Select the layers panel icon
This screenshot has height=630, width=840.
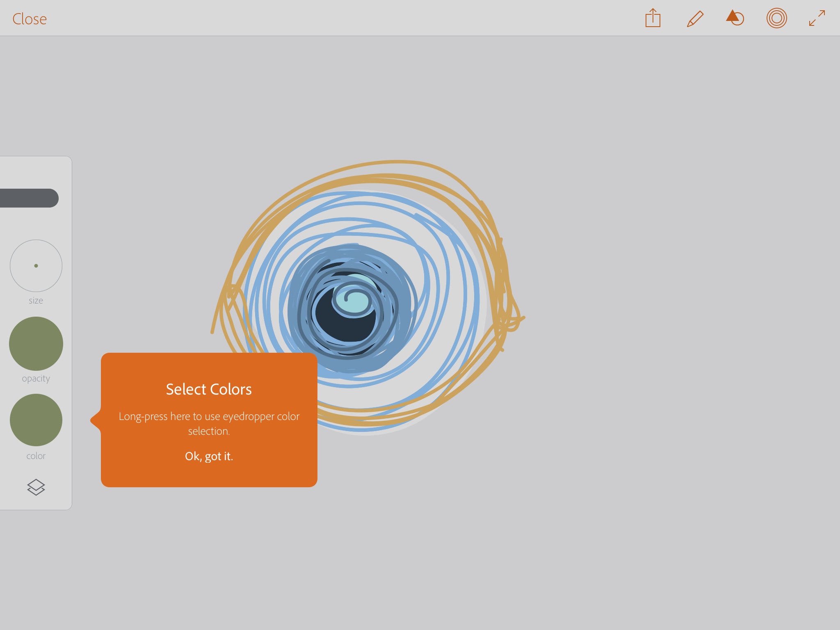36,488
